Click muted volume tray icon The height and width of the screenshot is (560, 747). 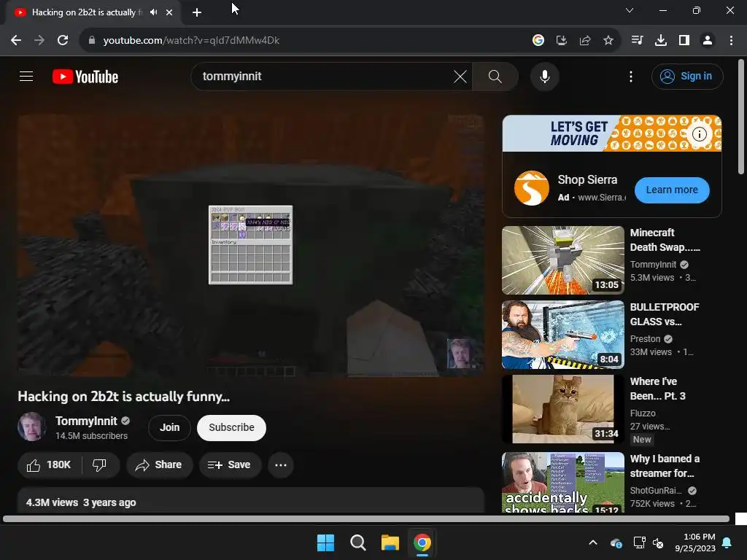point(658,542)
